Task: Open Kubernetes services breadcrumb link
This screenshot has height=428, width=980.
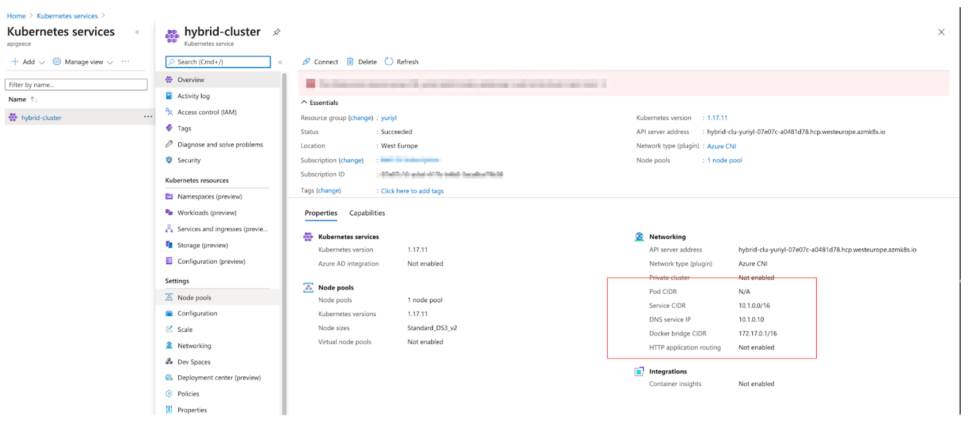Action: tap(67, 16)
